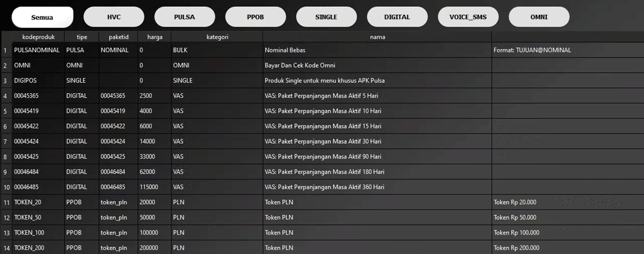Image resolution: width=644 pixels, height=254 pixels.
Task: Switch to VOICE_SMS tab
Action: point(468,17)
